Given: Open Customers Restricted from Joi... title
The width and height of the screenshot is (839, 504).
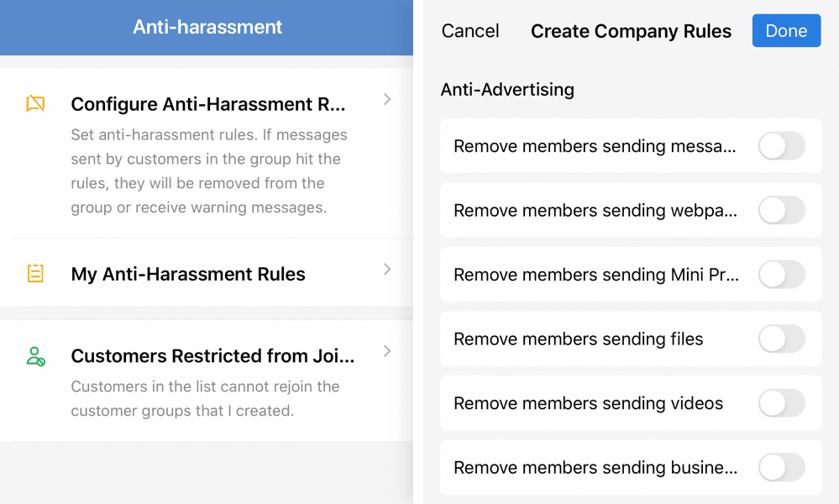Looking at the screenshot, I should pos(212,356).
